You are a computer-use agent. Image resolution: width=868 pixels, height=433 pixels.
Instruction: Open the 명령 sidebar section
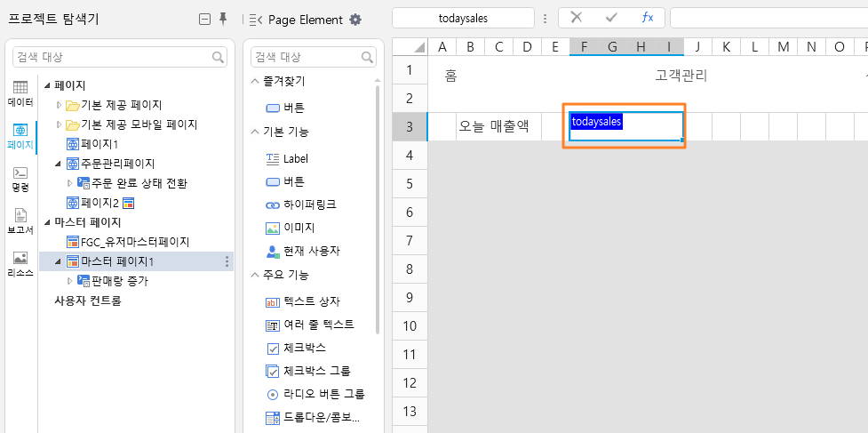point(20,180)
